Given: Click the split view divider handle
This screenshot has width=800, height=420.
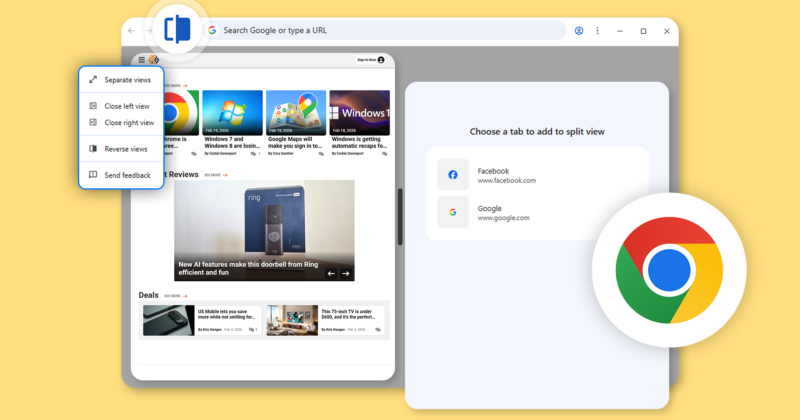Looking at the screenshot, I should tap(400, 217).
